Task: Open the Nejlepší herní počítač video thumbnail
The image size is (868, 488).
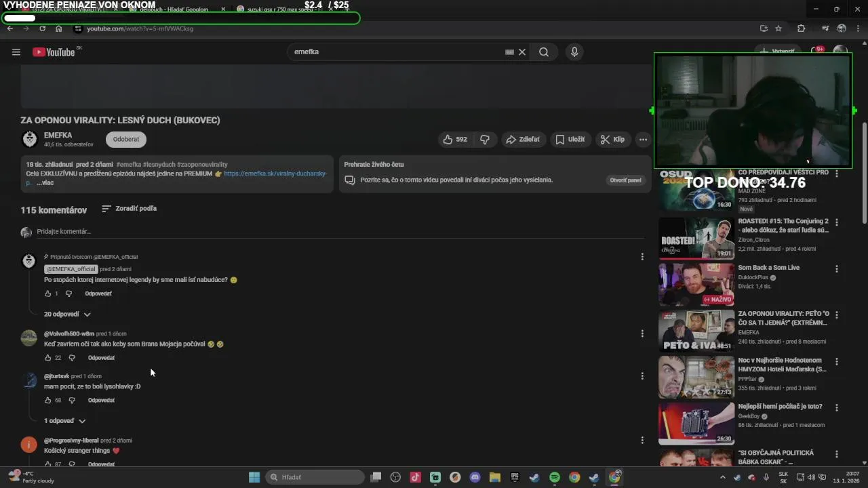Action: pyautogui.click(x=696, y=424)
